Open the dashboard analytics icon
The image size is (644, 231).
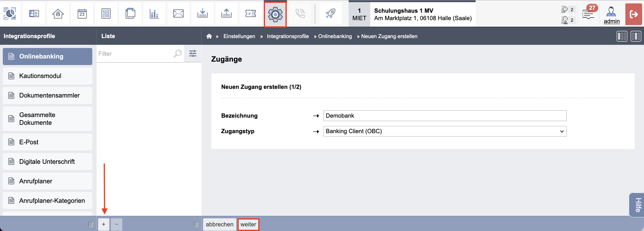[10, 14]
